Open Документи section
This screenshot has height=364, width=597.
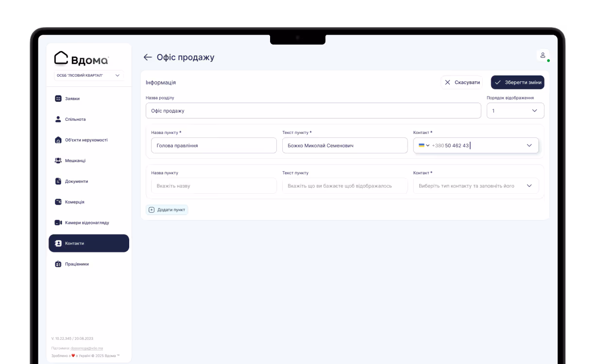click(89, 182)
